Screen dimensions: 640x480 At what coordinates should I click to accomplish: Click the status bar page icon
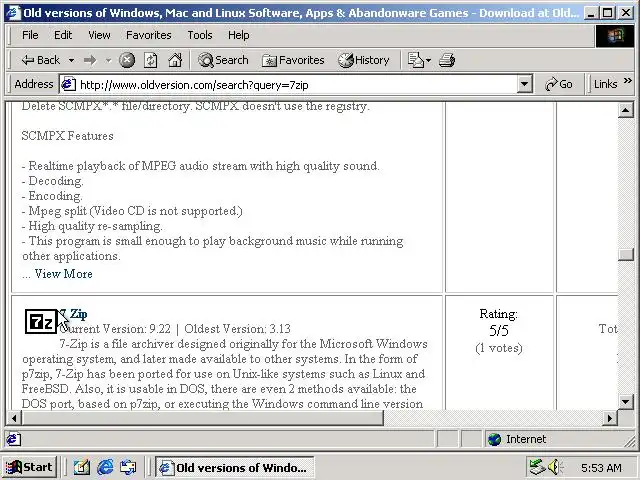[x=13, y=439]
